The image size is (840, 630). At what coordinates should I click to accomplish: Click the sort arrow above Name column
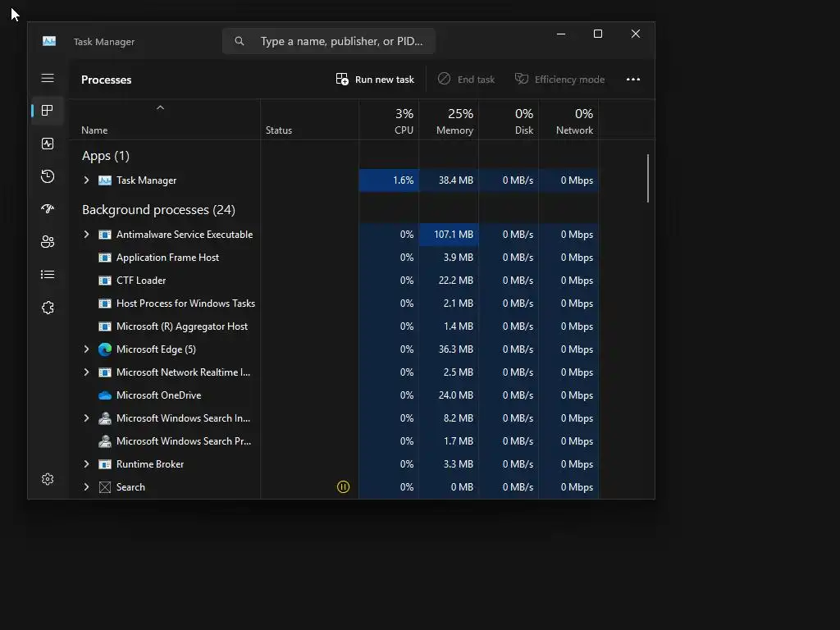coord(160,107)
